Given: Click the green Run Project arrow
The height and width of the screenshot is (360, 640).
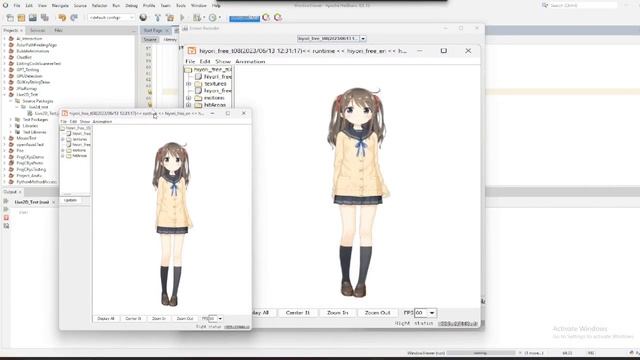Looking at the screenshot, I should coord(182,18).
